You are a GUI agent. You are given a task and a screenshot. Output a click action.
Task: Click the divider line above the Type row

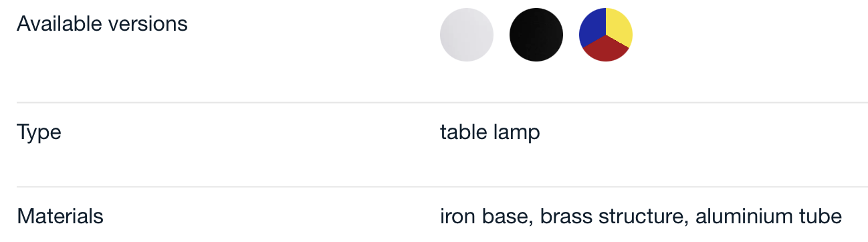point(442,103)
